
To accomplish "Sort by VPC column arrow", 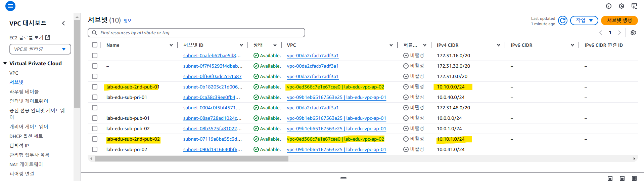I will coord(391,45).
